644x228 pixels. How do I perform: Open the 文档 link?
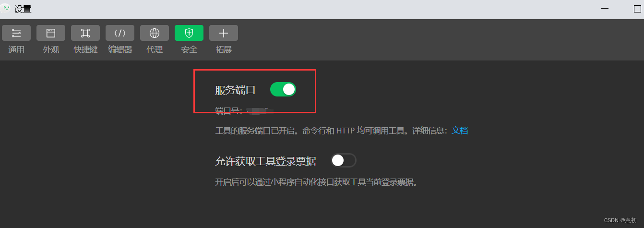click(x=460, y=131)
